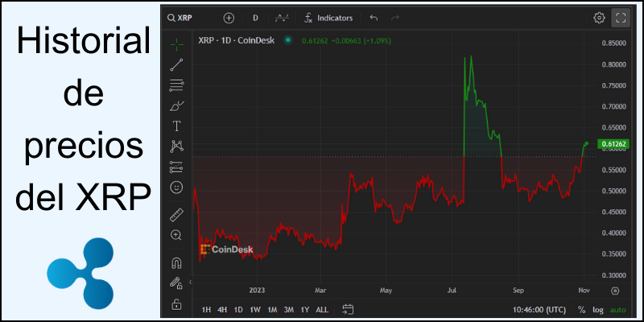Screen dimensions: 644x322
Task: Select the 1Y time range
Action: tap(305, 310)
